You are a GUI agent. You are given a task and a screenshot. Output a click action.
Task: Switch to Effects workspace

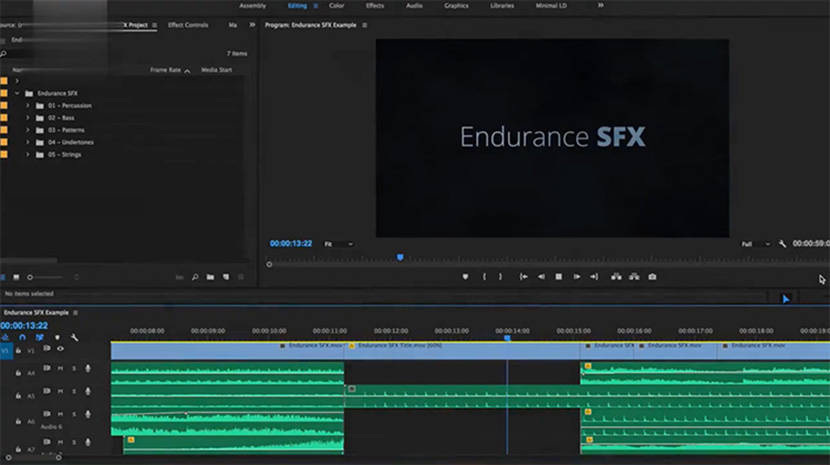(375, 6)
